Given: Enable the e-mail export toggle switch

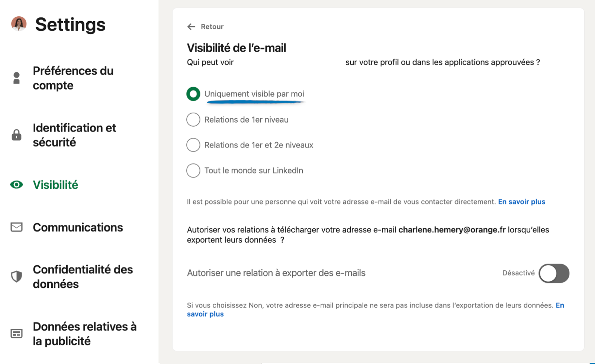Looking at the screenshot, I should [554, 273].
